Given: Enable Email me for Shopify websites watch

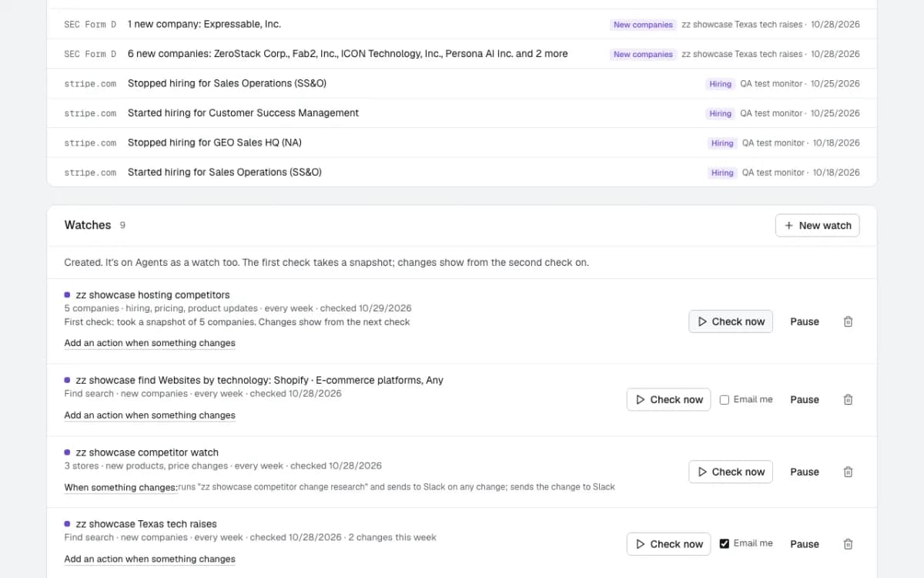Looking at the screenshot, I should [x=725, y=399].
